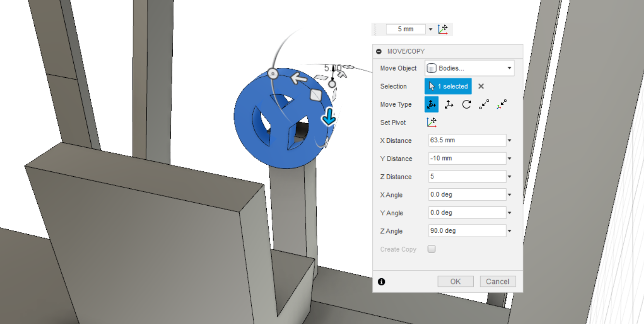Click the info icon in dialog footer
644x324 pixels.
pyautogui.click(x=382, y=282)
